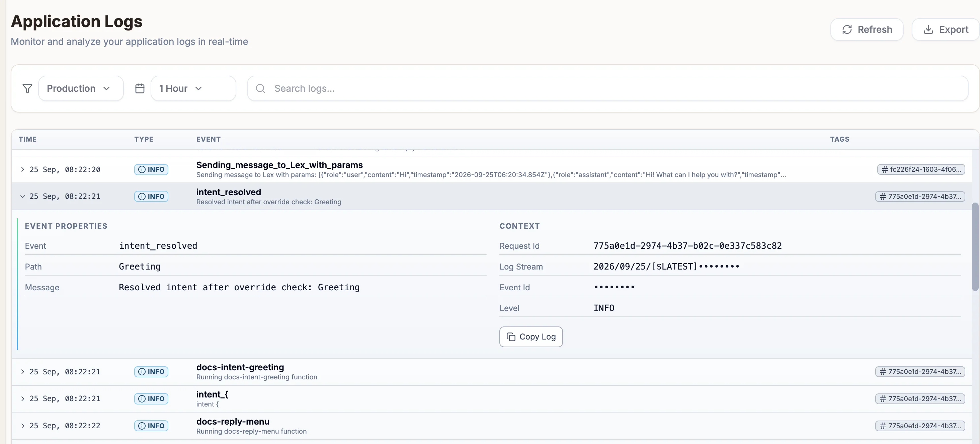Click the tag on the intent_{ row

(920, 399)
